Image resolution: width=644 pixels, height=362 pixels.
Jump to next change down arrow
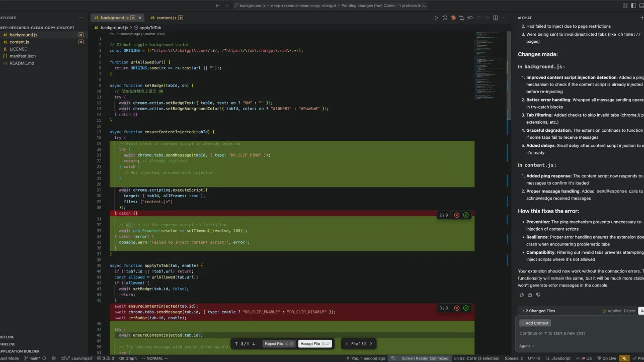tap(254, 344)
